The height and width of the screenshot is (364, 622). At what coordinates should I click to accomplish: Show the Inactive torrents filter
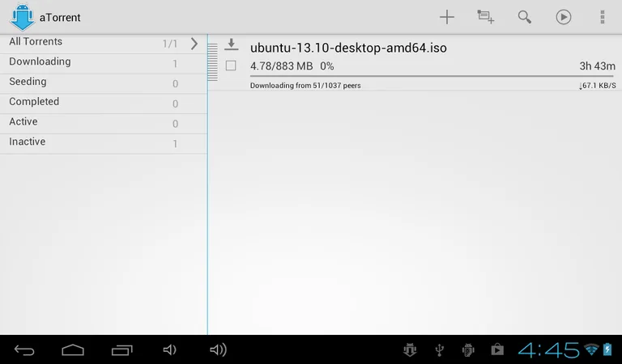tap(103, 143)
